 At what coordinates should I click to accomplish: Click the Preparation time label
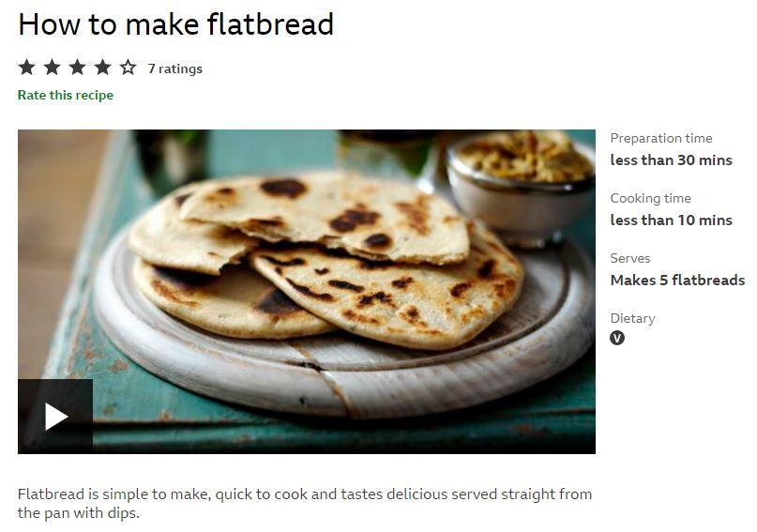pyautogui.click(x=661, y=138)
